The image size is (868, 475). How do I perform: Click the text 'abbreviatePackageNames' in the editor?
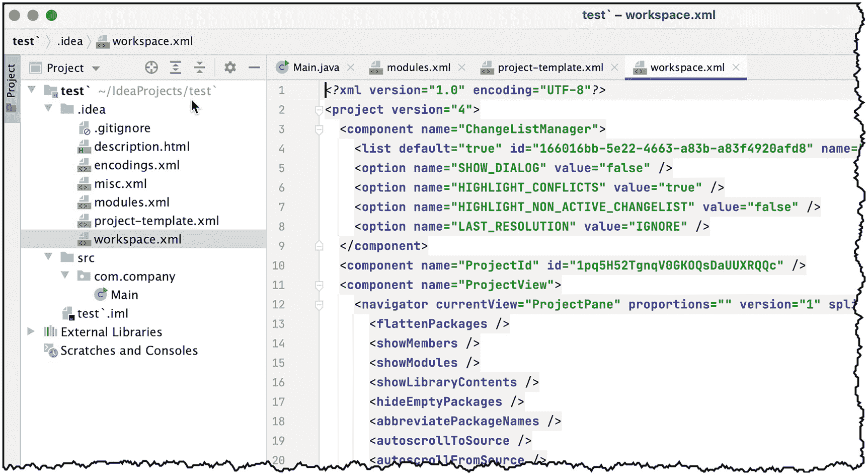coord(458,421)
